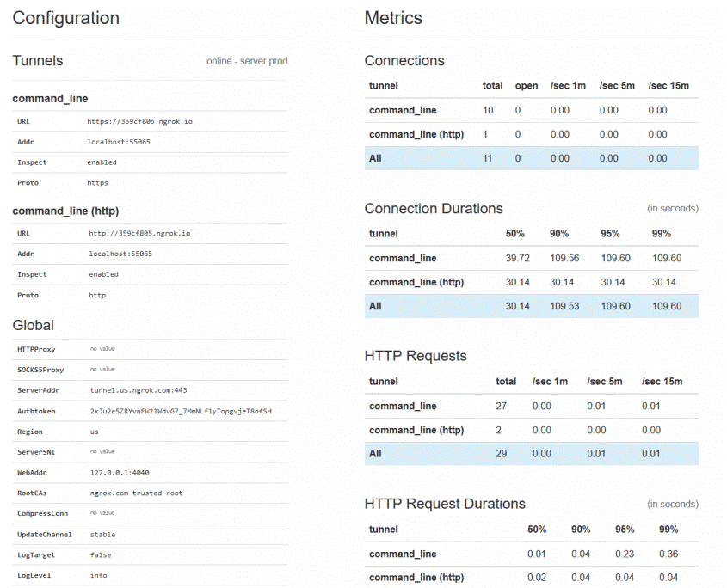
Task: Click the 0.36 value in HTTP Request Durations
Action: (x=668, y=554)
